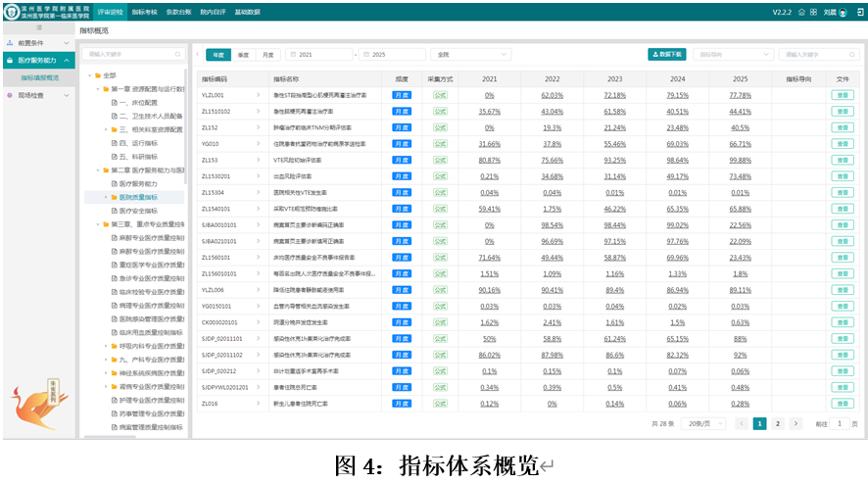Click 查看 button for row YLZL001
The height and width of the screenshot is (484, 868).
click(843, 95)
